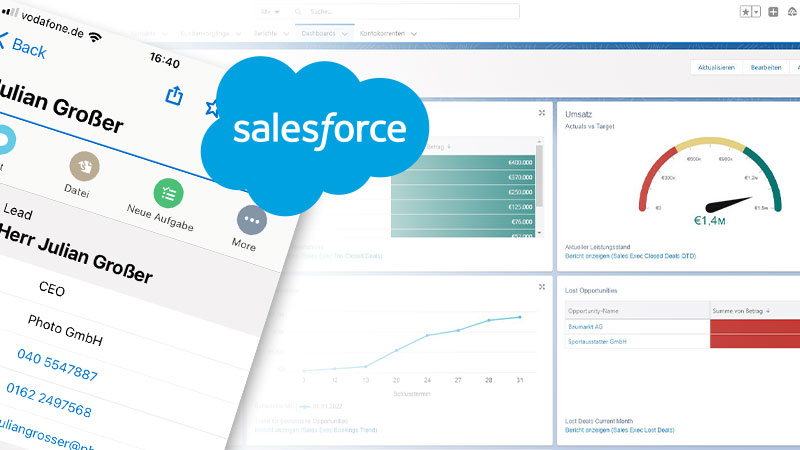Expand the Berichte tab chevron
The width and height of the screenshot is (800, 450).
click(286, 34)
